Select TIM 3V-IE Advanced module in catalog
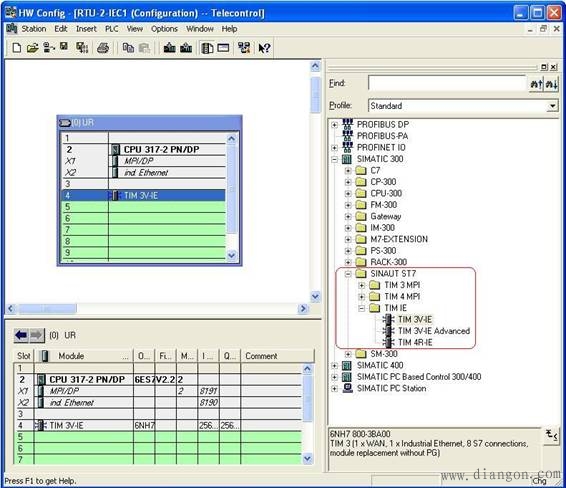Image resolution: width=566 pixels, height=488 pixels. coord(434,331)
